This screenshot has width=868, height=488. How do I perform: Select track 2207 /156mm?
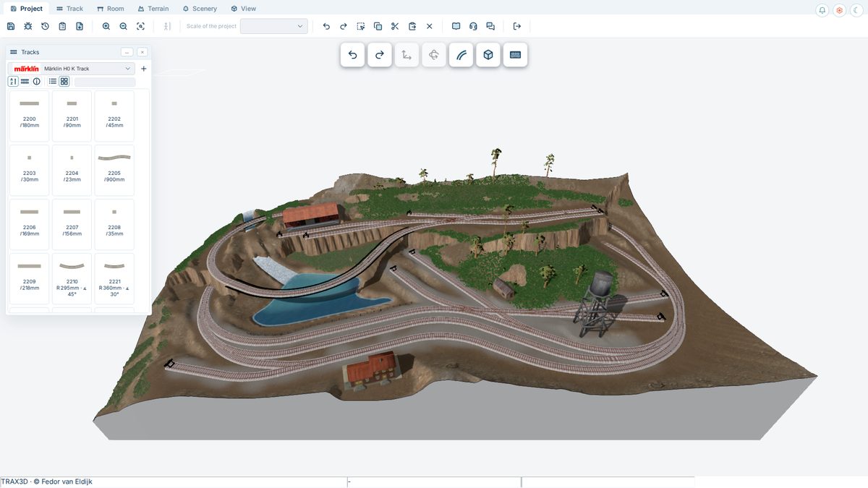pyautogui.click(x=72, y=224)
